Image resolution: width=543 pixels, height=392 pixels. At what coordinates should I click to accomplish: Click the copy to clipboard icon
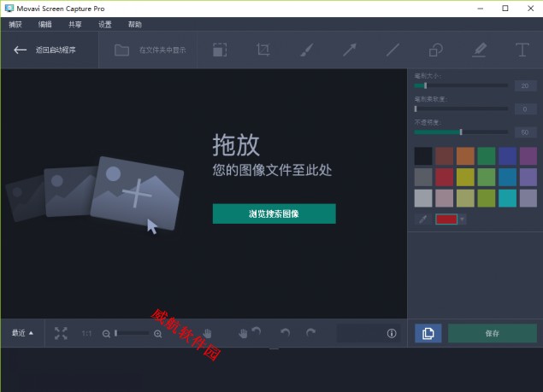coord(428,333)
